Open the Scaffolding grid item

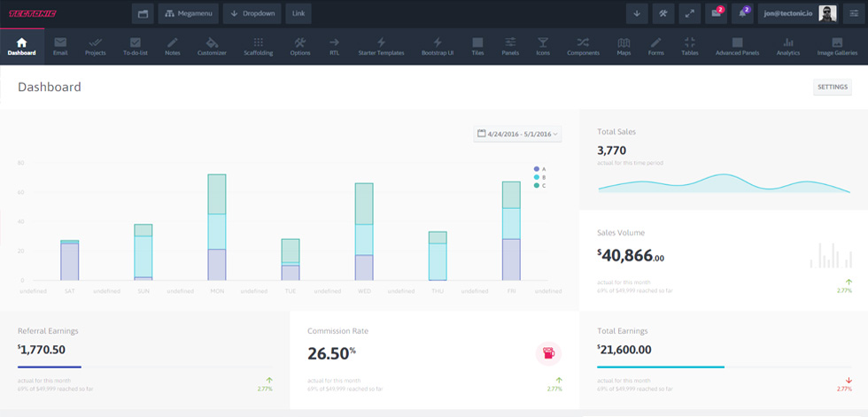(x=259, y=46)
